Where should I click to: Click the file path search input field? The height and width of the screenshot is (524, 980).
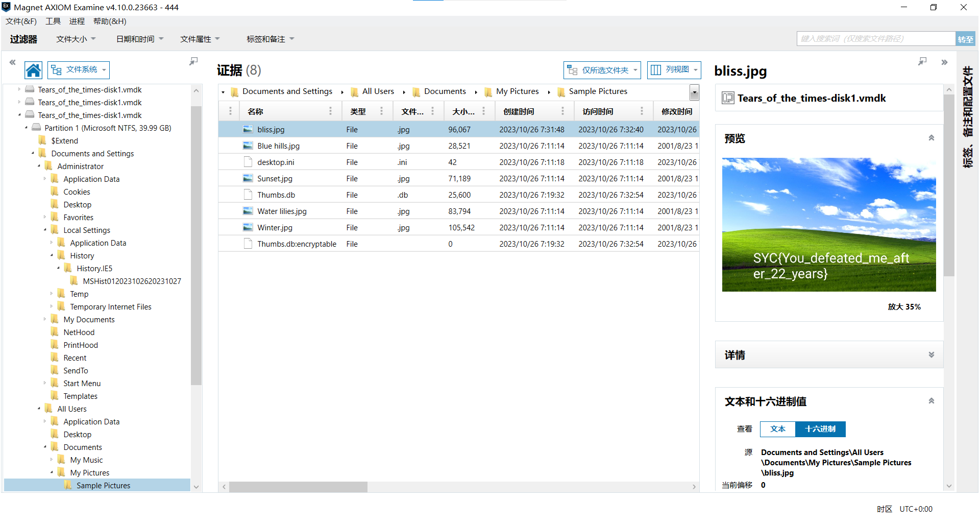click(x=876, y=39)
